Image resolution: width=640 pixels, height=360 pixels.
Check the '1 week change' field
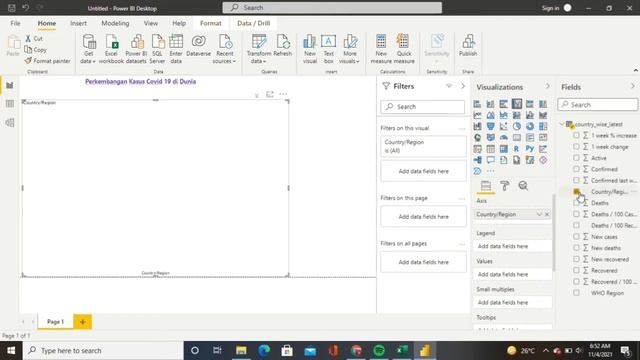pos(576,147)
